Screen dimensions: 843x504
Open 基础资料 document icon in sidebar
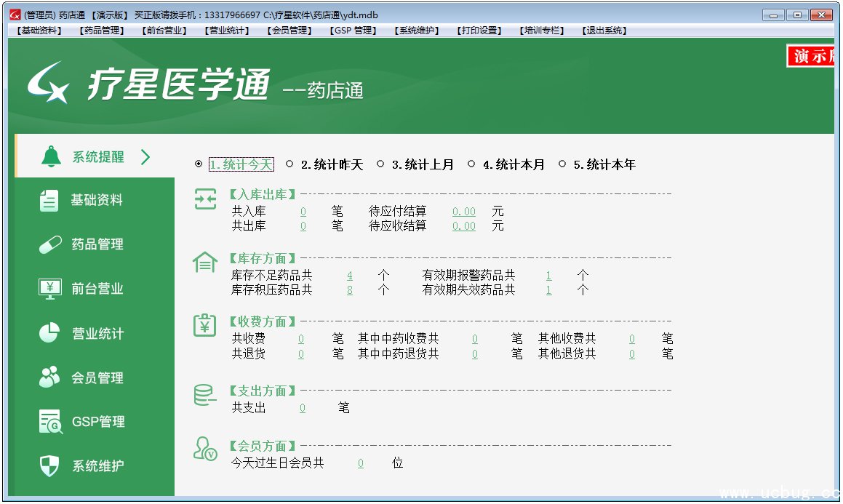[49, 201]
